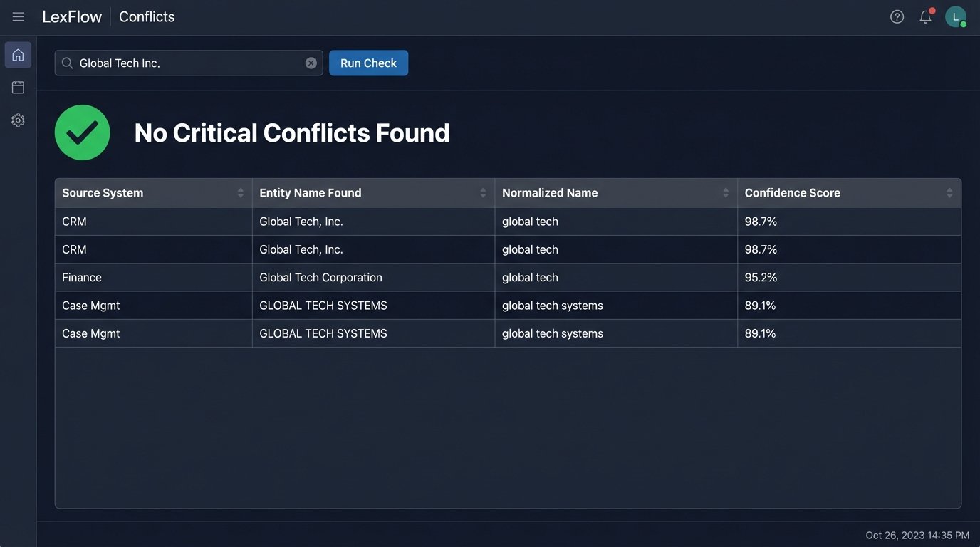Select the Global Tech Corporation row

[x=320, y=278]
